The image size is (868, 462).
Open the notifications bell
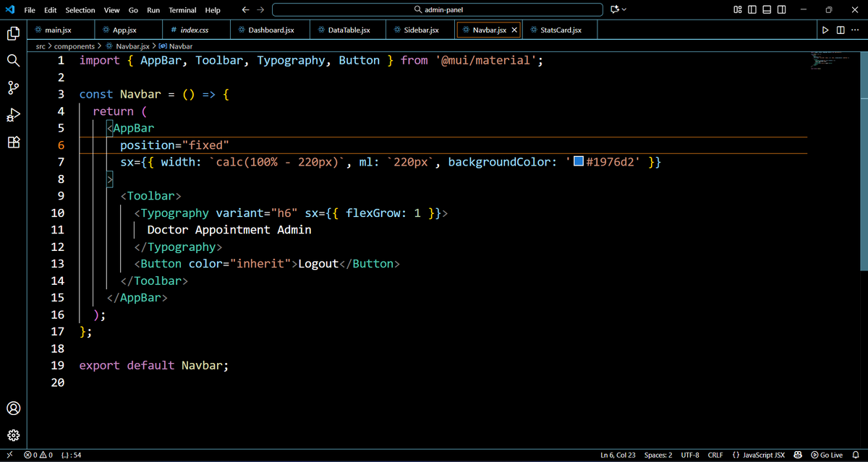click(x=855, y=455)
